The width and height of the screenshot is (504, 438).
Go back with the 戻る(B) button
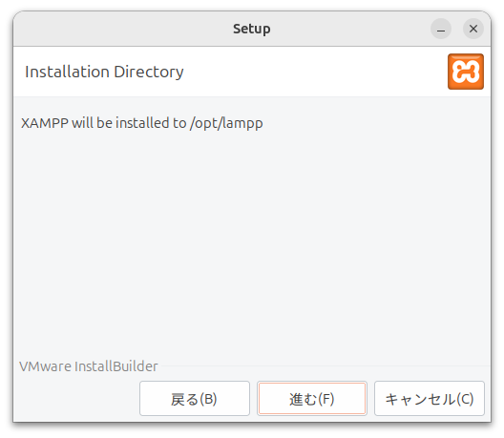point(195,399)
